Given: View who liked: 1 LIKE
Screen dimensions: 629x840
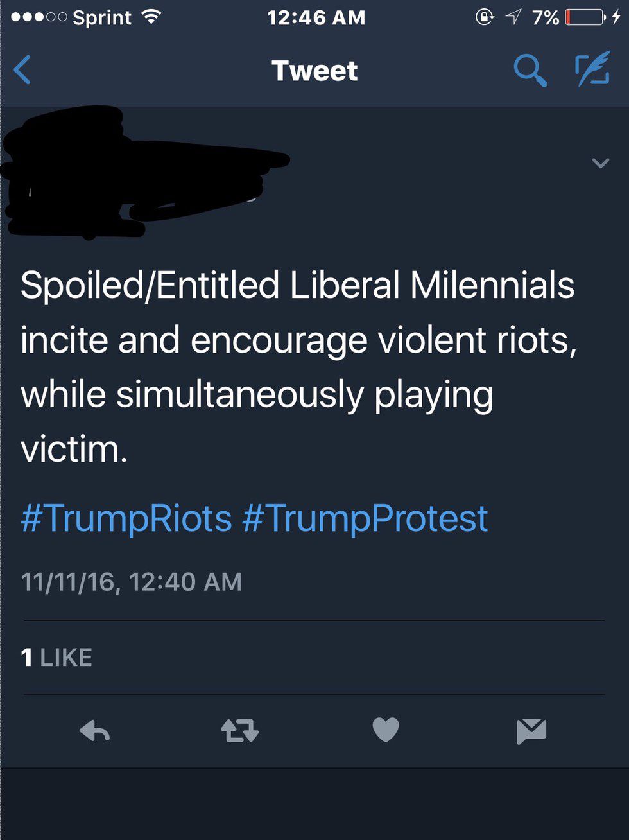Looking at the screenshot, I should (56, 658).
